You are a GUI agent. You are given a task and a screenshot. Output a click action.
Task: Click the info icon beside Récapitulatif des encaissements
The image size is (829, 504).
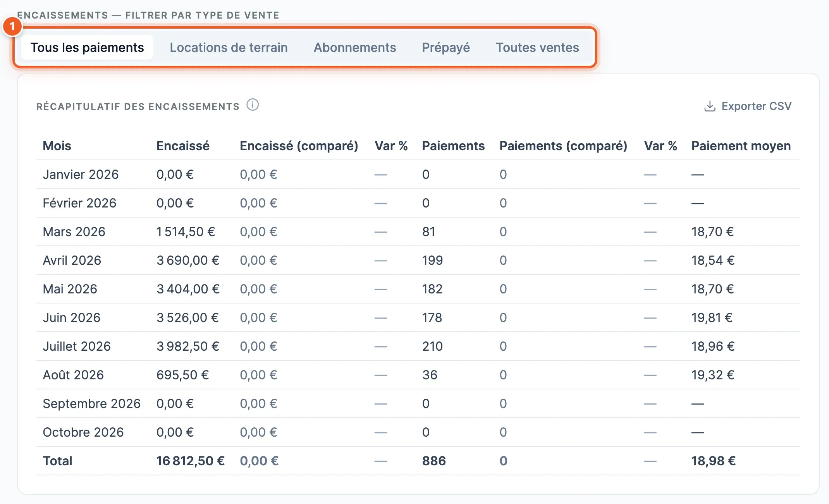coord(253,105)
